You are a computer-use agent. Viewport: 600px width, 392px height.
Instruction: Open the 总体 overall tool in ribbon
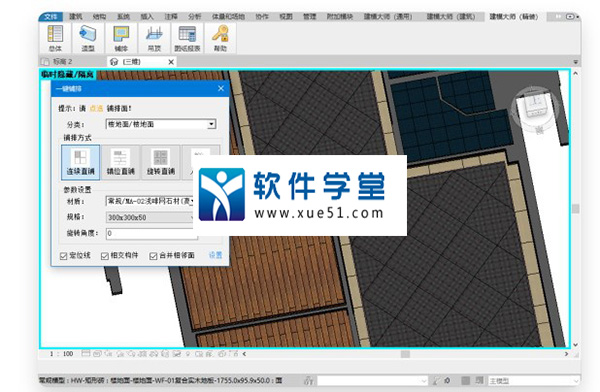pos(55,38)
